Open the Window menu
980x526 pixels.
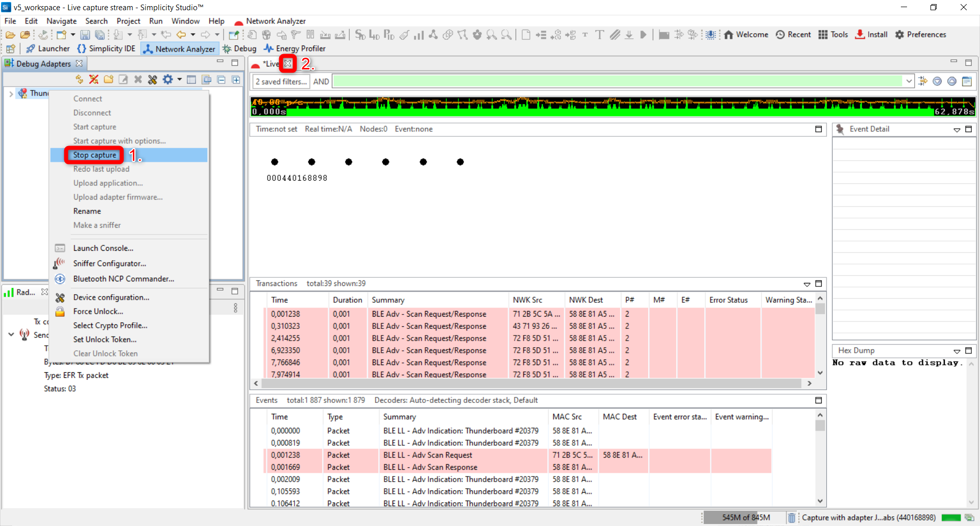(x=185, y=21)
